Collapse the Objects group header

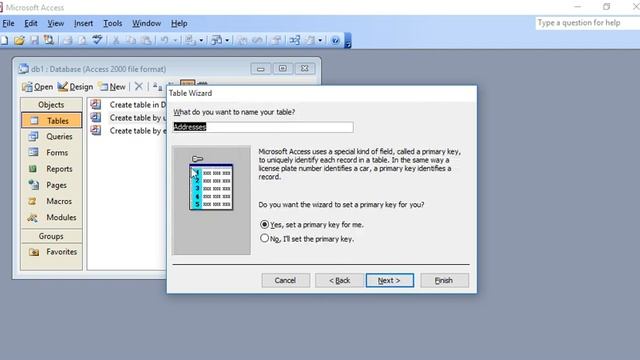[51, 105]
